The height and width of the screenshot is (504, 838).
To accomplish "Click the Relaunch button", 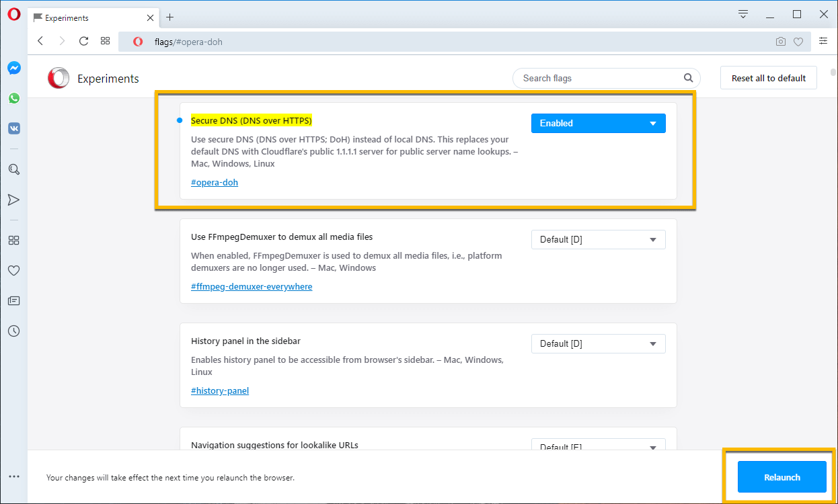I will pos(781,476).
